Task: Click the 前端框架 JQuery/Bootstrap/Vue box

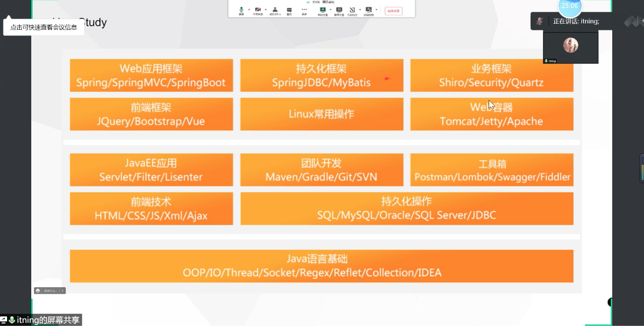Action: pos(151,114)
